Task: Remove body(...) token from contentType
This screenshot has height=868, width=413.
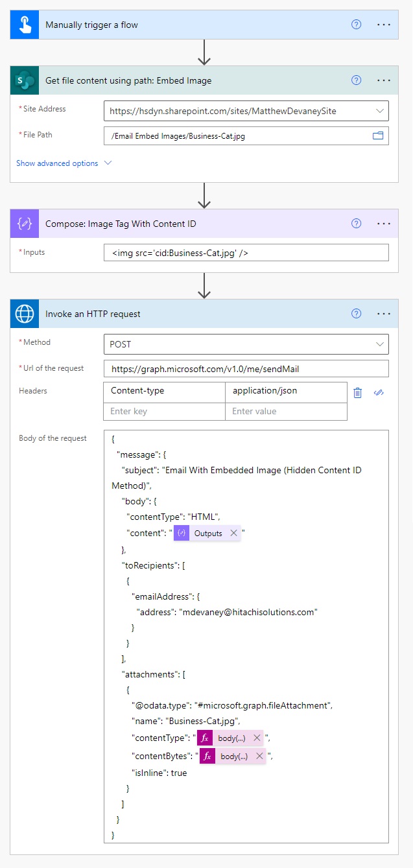Action: pyautogui.click(x=257, y=738)
